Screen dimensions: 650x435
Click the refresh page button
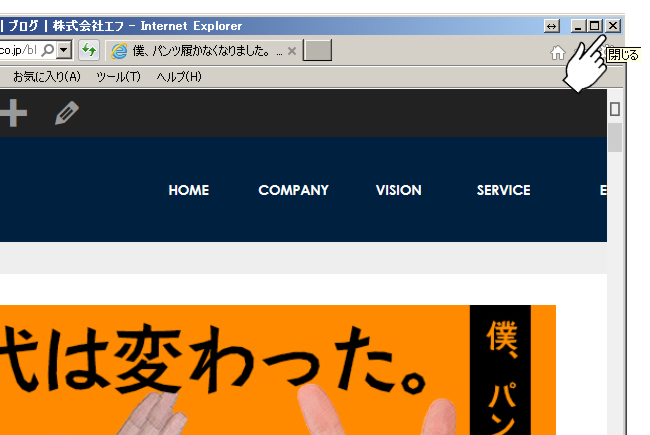point(89,50)
